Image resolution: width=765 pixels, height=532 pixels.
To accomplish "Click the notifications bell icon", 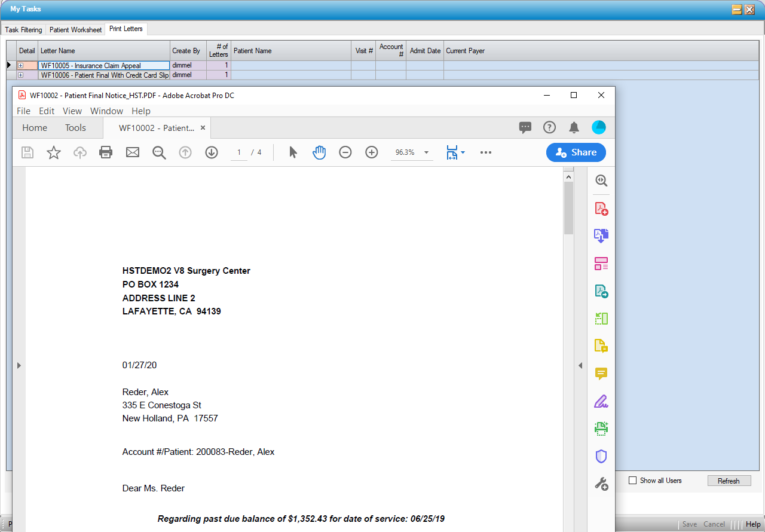I will pyautogui.click(x=574, y=127).
